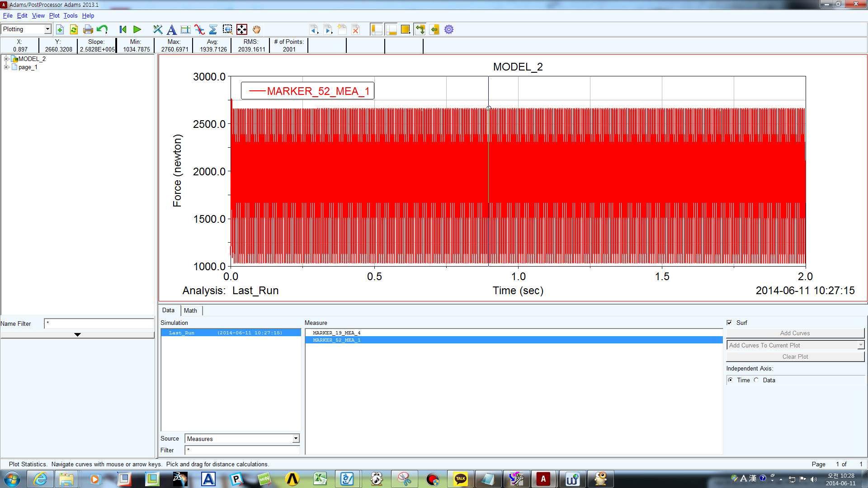
Task: Click the Time (sec) axis label
Action: (x=518, y=291)
